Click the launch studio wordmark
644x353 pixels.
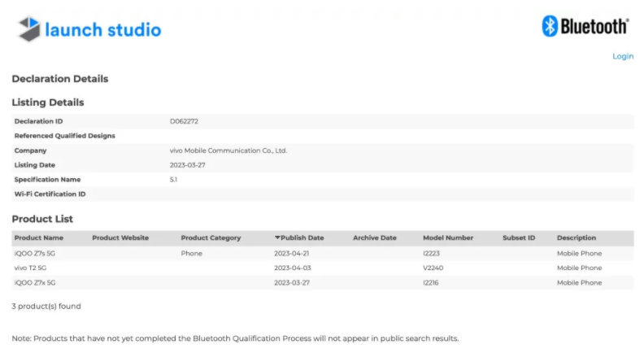[x=103, y=30]
